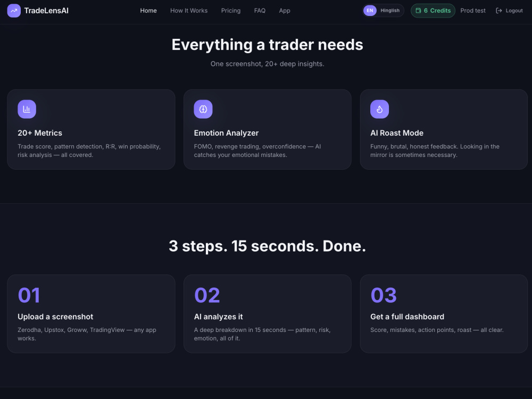
Task: Click the Logout button text
Action: [514, 11]
